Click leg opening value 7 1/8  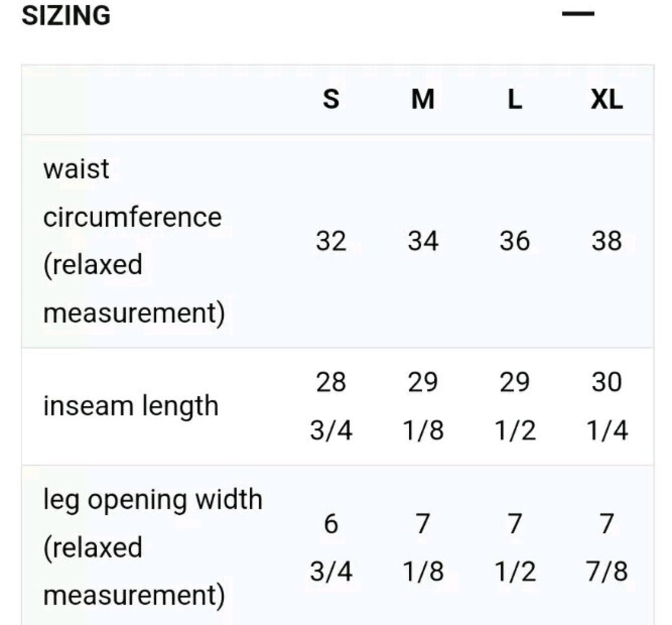tap(423, 547)
